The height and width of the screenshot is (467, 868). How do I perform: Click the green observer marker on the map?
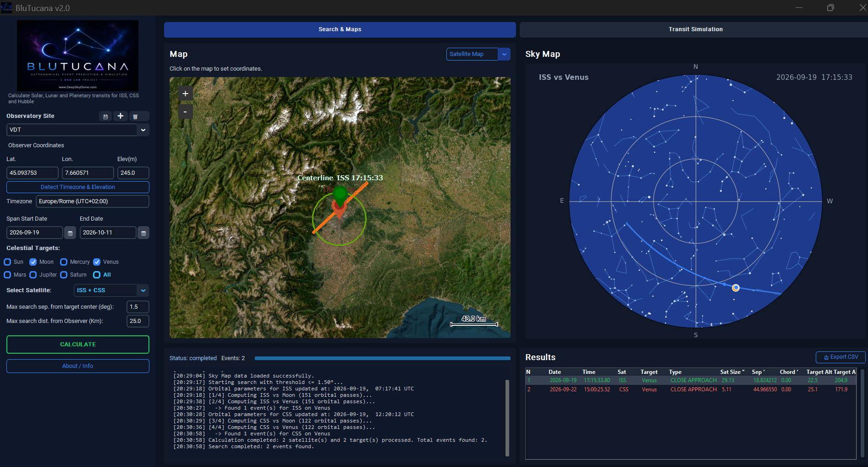(x=340, y=195)
